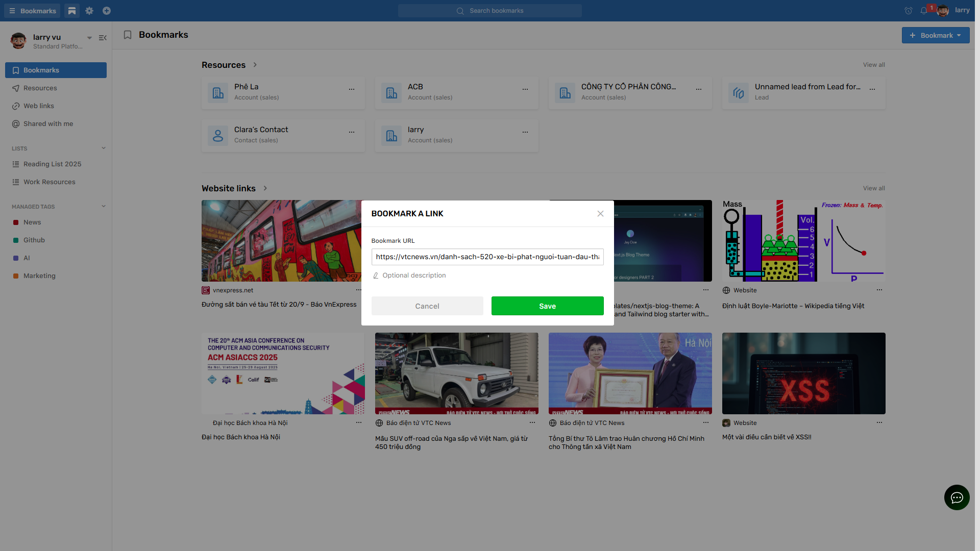Image resolution: width=980 pixels, height=551 pixels.
Task: Click the reminders clock icon in top bar
Action: (x=909, y=11)
